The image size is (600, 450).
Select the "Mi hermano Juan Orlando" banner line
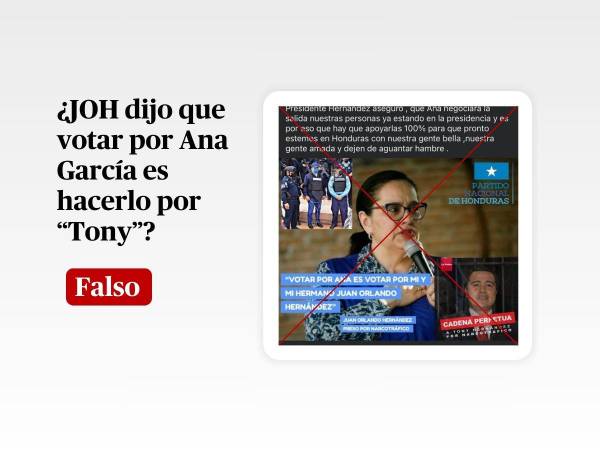(341, 293)
